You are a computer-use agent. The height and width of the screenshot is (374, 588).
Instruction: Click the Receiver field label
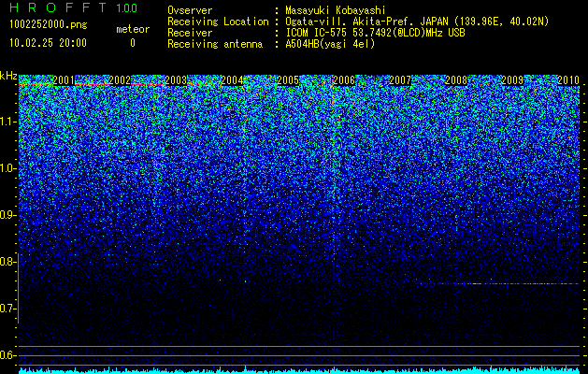(190, 33)
